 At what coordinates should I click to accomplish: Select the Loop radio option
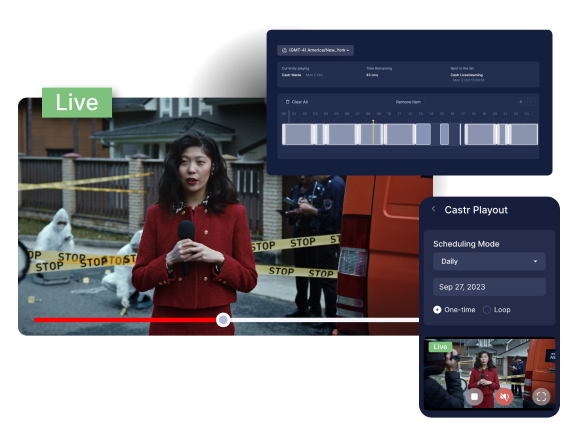pos(486,310)
